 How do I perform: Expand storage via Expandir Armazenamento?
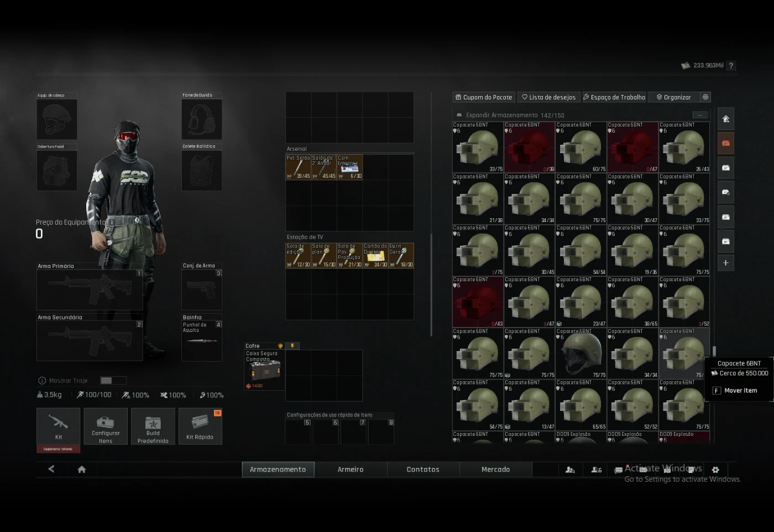(x=501, y=115)
